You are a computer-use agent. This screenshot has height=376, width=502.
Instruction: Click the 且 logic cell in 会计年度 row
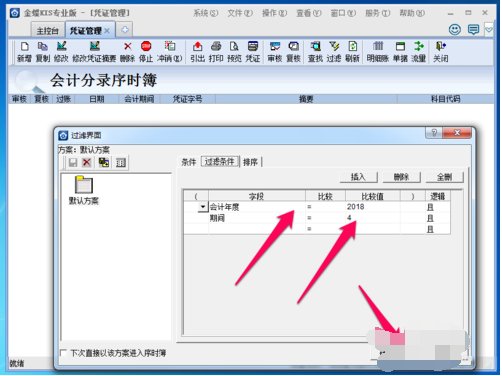tap(437, 207)
